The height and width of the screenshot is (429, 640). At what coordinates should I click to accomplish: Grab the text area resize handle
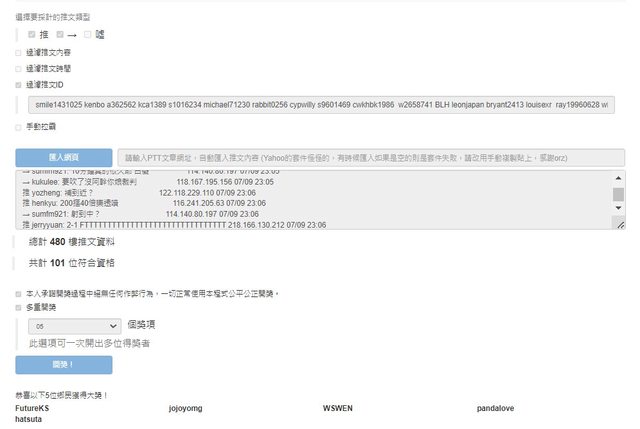tap(620, 226)
